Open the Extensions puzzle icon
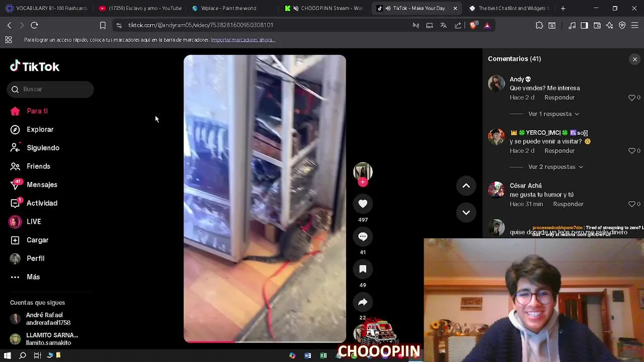 click(x=539, y=25)
